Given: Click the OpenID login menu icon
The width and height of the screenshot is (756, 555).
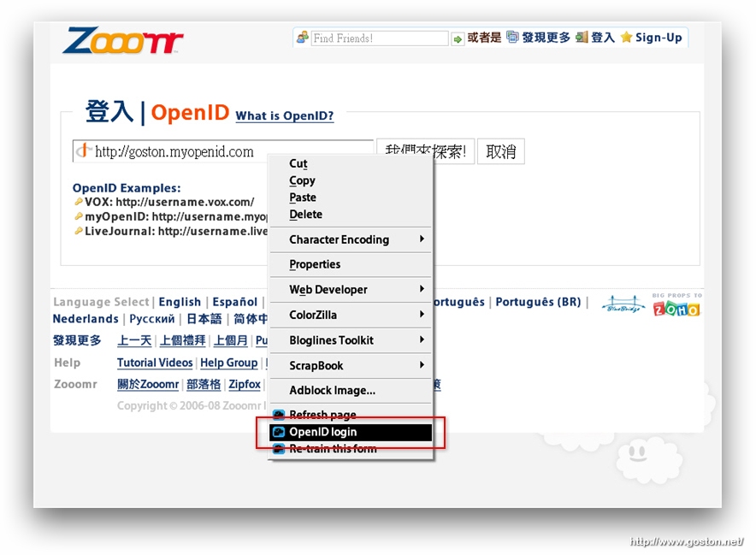Looking at the screenshot, I should pyautogui.click(x=279, y=432).
